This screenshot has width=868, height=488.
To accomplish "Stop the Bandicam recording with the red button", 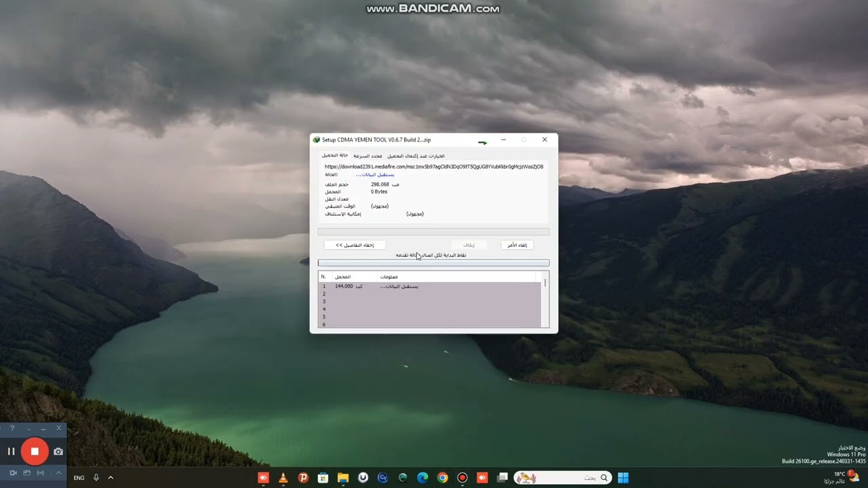I will pos(34,451).
